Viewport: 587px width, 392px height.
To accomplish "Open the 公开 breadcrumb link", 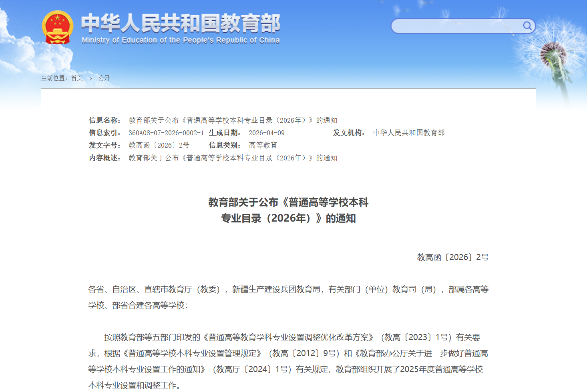I will pos(104,78).
